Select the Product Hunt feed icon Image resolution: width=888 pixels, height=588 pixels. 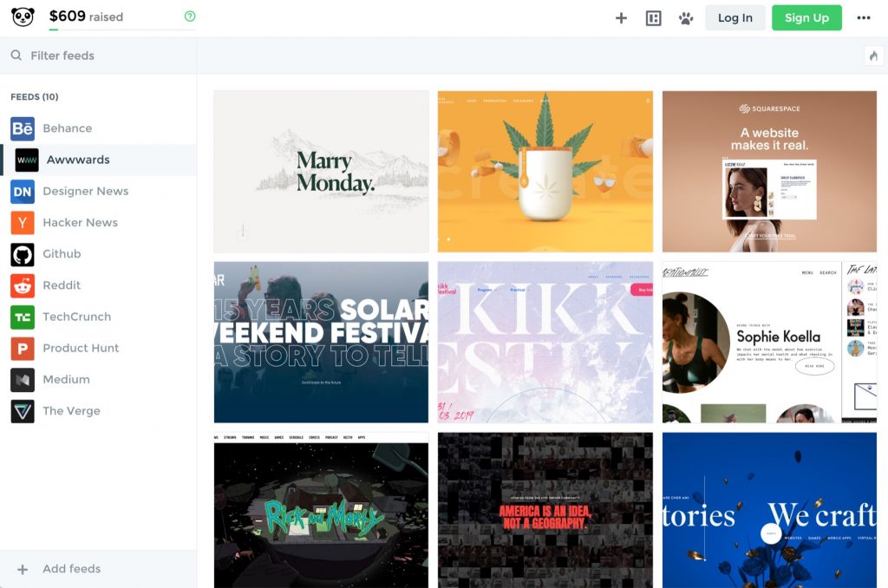coord(23,348)
